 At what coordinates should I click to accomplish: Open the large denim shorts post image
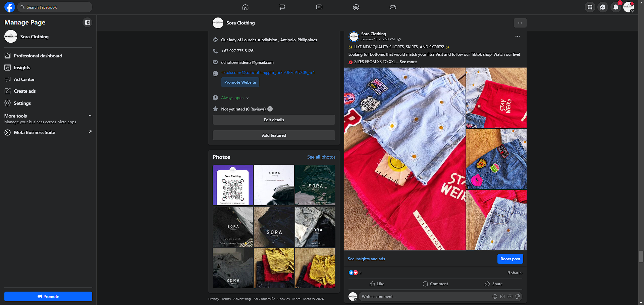click(x=405, y=159)
